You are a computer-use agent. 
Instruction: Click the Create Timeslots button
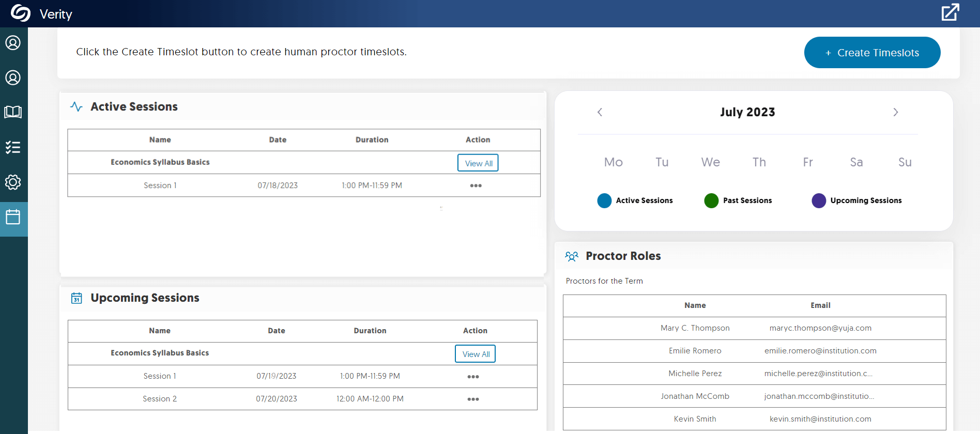pos(872,53)
